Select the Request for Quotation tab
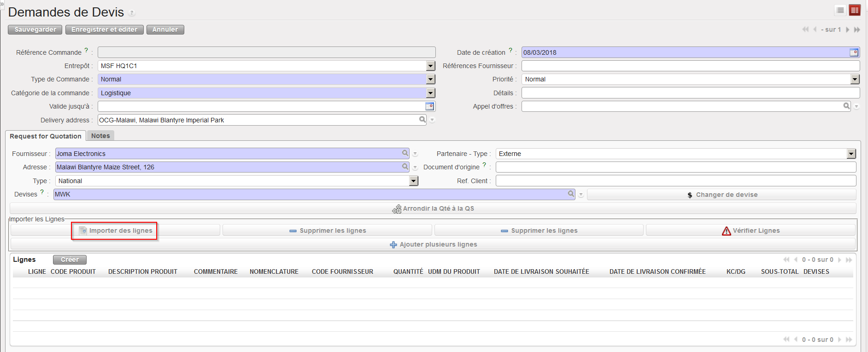 [45, 136]
